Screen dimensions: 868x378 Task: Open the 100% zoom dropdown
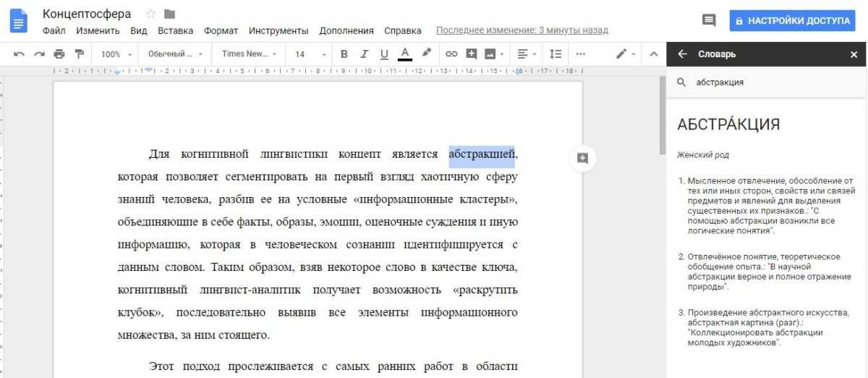(x=117, y=54)
